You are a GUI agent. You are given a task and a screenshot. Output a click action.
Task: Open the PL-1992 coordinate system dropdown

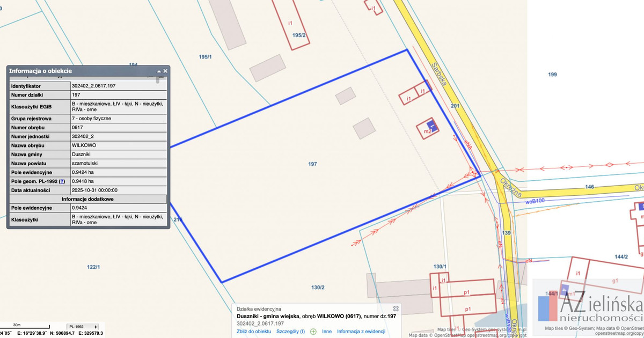[x=83, y=326]
